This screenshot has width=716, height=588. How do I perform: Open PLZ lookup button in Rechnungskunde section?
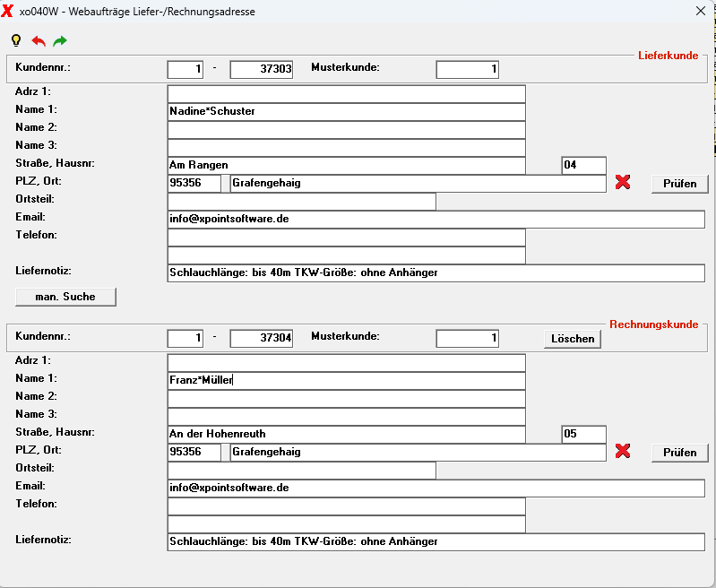(x=226, y=452)
